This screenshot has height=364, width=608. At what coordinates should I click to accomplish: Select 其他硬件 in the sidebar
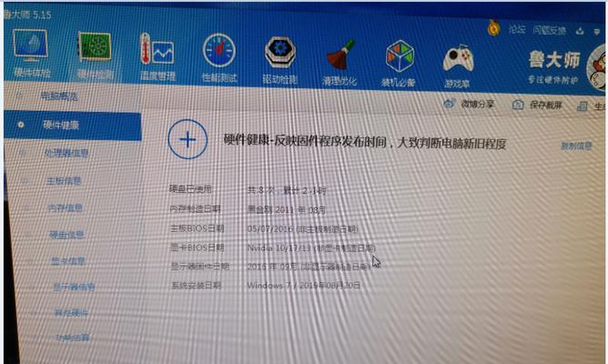[x=71, y=312]
